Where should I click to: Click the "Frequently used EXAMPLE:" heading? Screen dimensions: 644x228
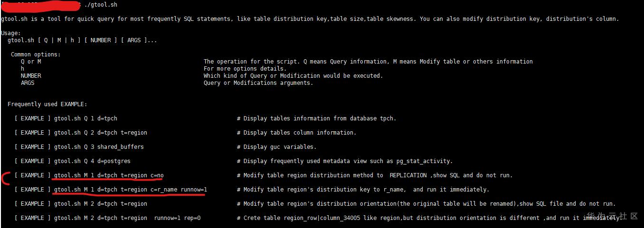click(47, 104)
